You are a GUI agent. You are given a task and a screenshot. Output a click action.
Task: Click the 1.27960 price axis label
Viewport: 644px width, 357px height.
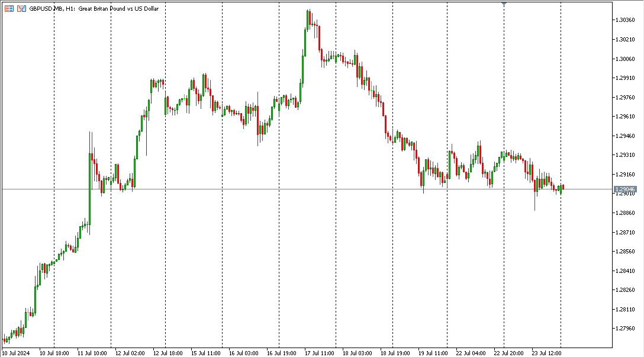click(x=624, y=329)
